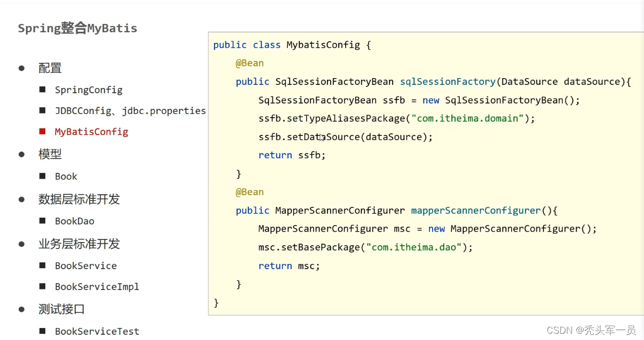This screenshot has height=340, width=644.
Task: Select the 业务层标准开发 heading
Action: 79,244
